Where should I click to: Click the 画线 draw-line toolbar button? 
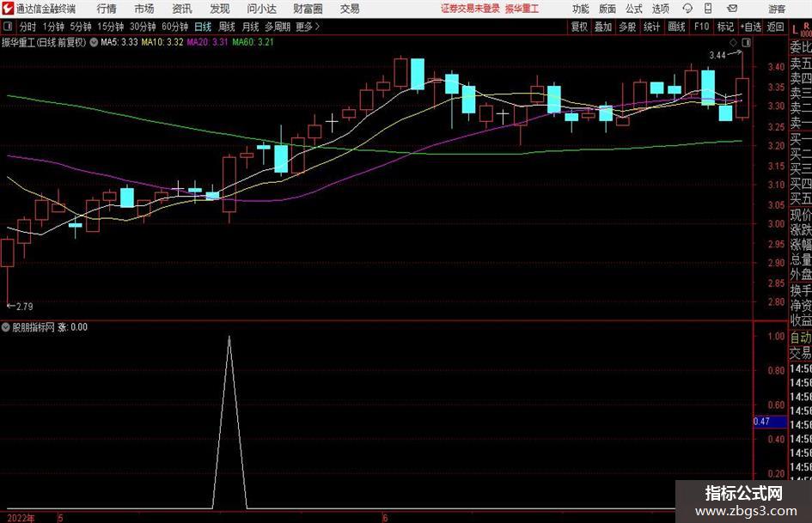coord(676,27)
